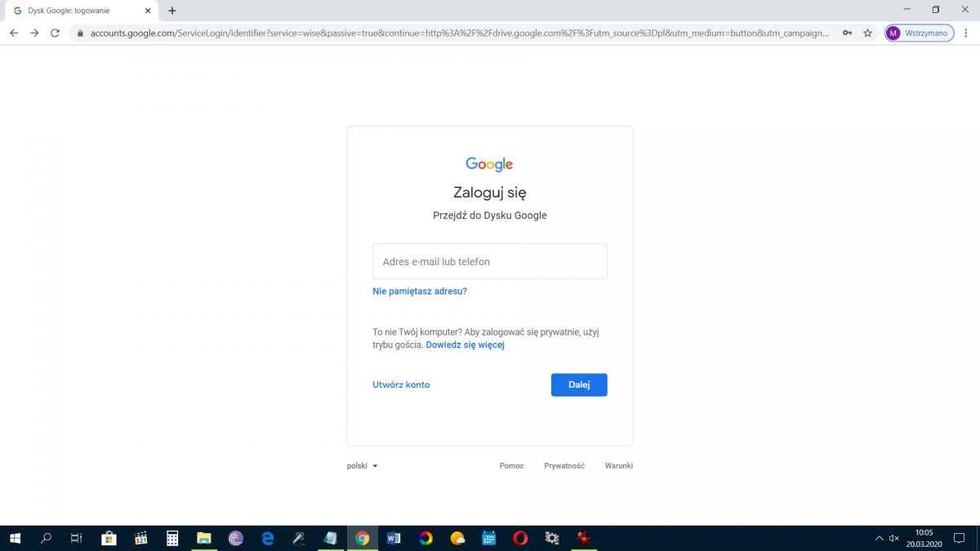Open the purple spiral torrent app icon
Screen dimensions: 980x551
[x=236, y=538]
